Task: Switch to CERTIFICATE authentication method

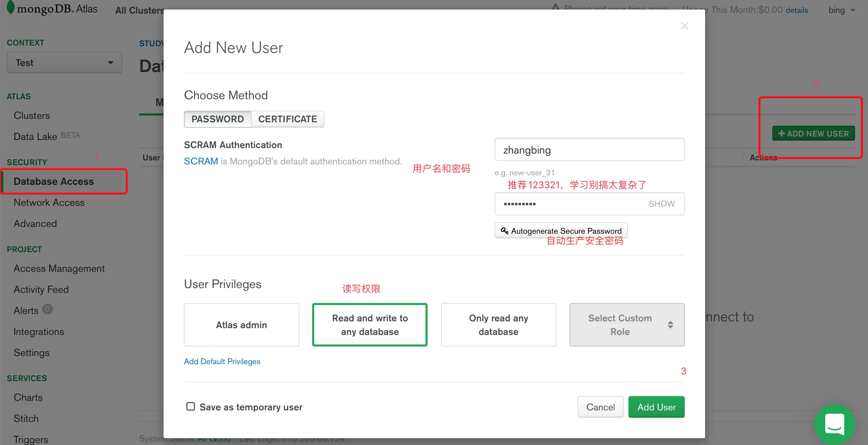Action: pyautogui.click(x=287, y=119)
